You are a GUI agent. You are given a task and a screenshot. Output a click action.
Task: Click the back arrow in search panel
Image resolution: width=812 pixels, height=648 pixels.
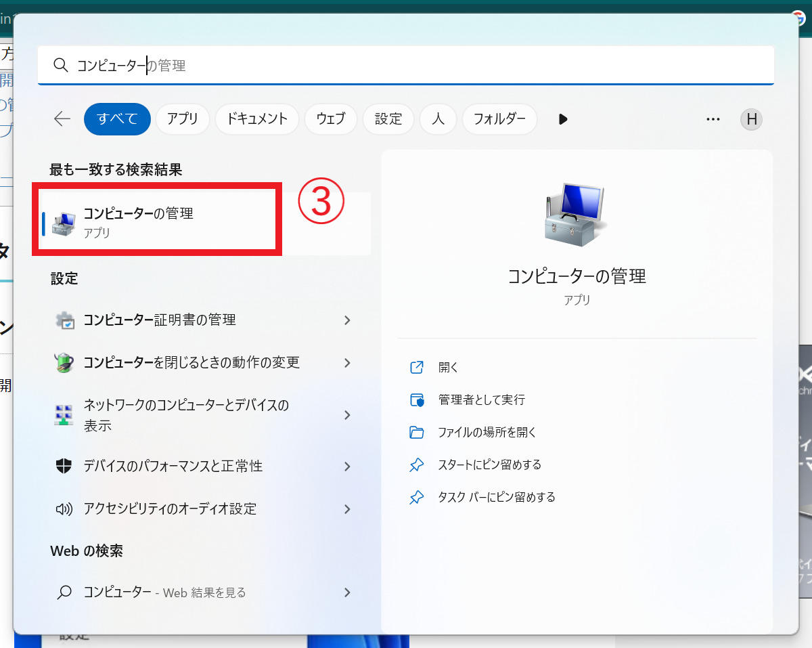click(x=62, y=119)
